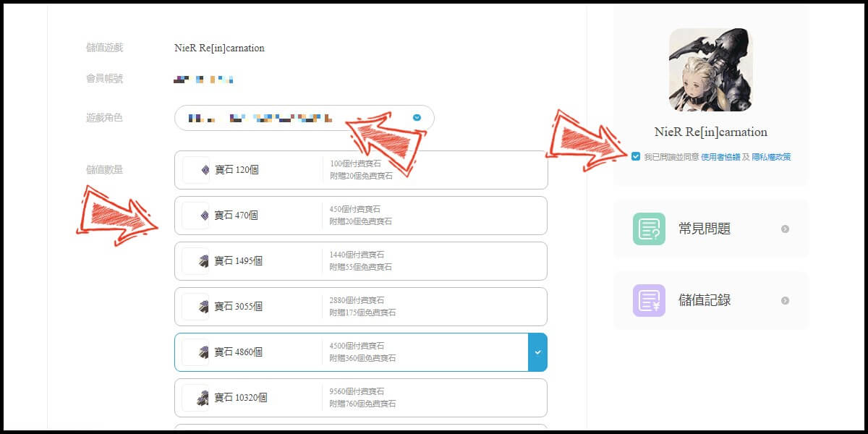Choose the 寶石 10320個 top-up option
The height and width of the screenshot is (434, 868).
tap(361, 398)
